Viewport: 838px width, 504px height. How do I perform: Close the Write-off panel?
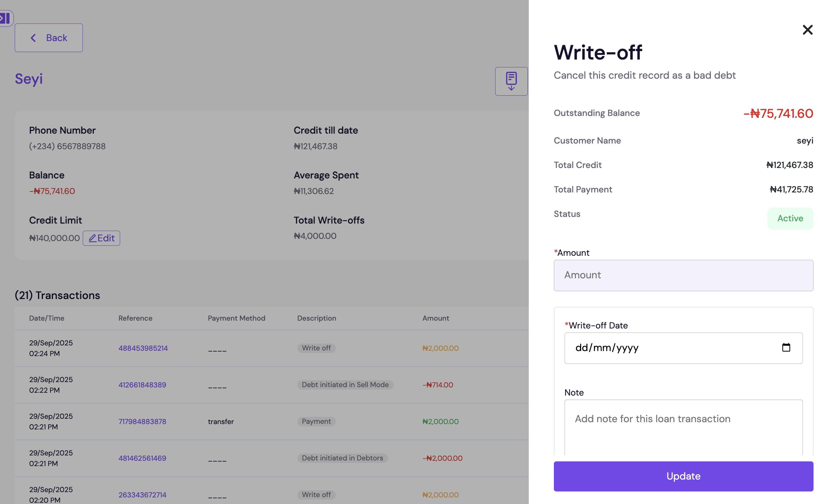pyautogui.click(x=807, y=30)
